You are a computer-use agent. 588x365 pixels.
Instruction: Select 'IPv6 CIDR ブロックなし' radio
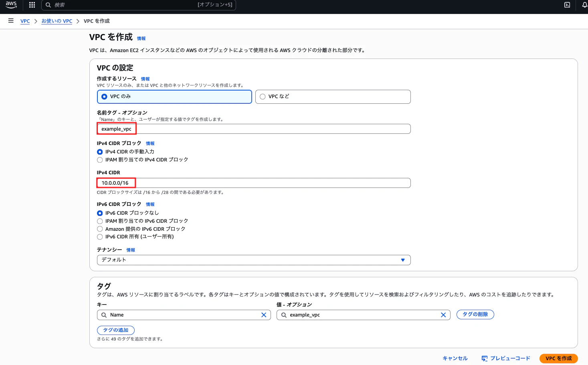click(x=100, y=213)
